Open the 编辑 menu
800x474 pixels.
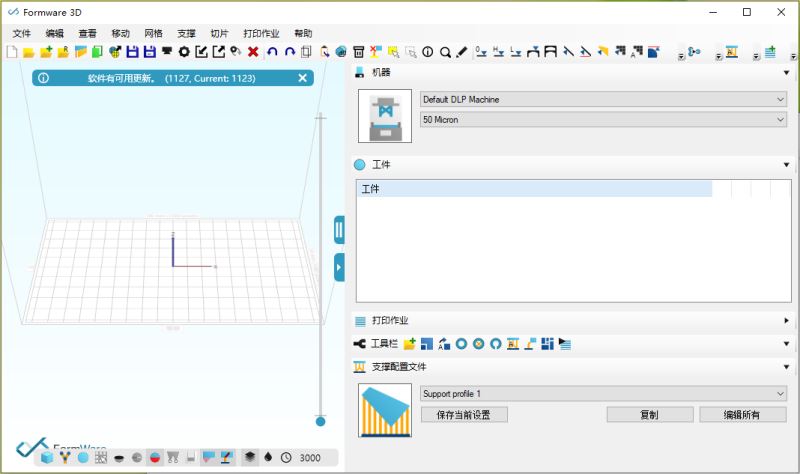pyautogui.click(x=55, y=33)
